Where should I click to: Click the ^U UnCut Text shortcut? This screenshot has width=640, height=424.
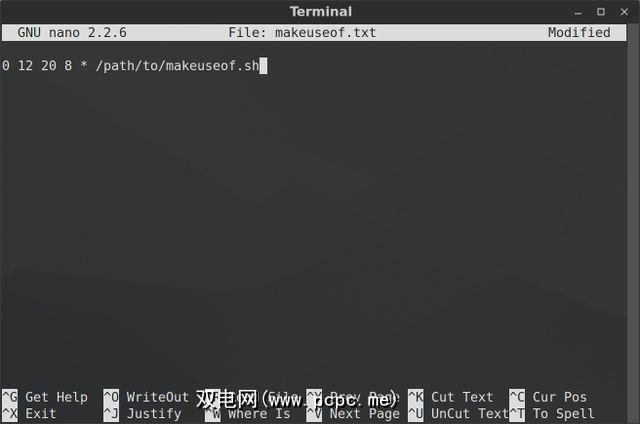click(458, 413)
